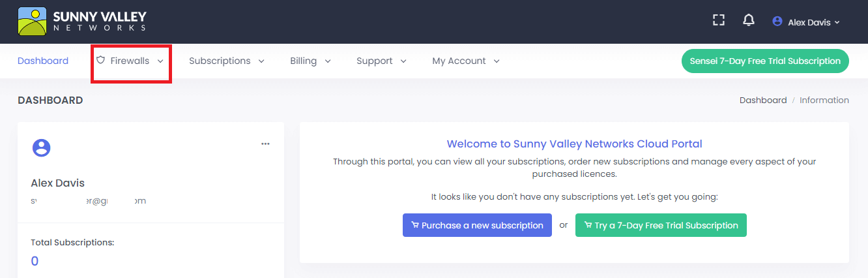
Task: Open the Support dropdown menu
Action: point(381,61)
